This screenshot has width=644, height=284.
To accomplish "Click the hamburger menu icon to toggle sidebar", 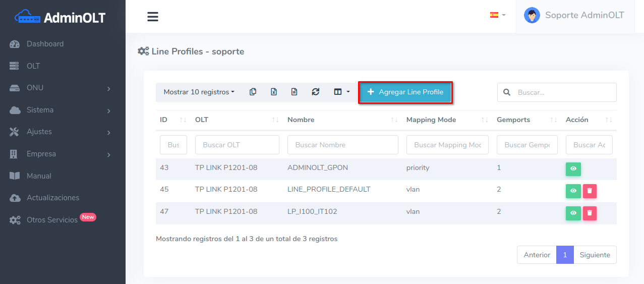I will [153, 17].
